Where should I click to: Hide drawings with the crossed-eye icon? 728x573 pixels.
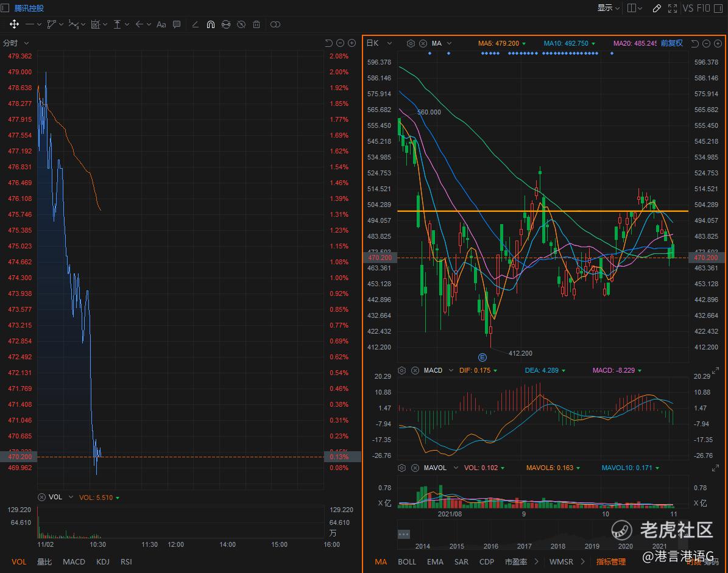click(x=241, y=24)
